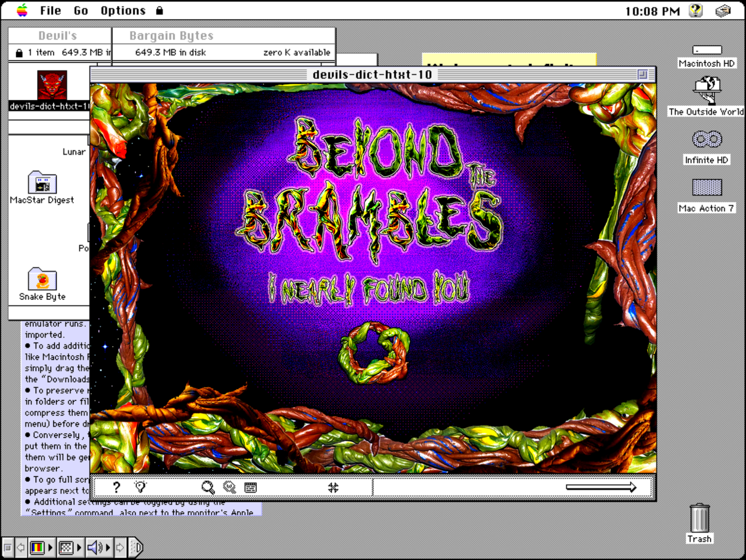The image size is (746, 560).
Task: Open the monitor resolution module
Action: click(x=66, y=548)
